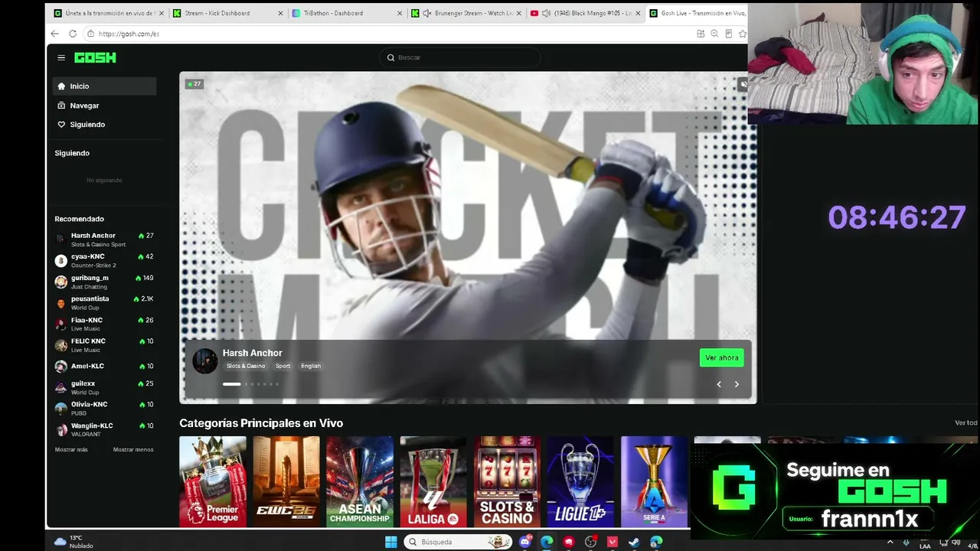Open FELIC KNC in recommended list
The image size is (980, 551).
104,345
